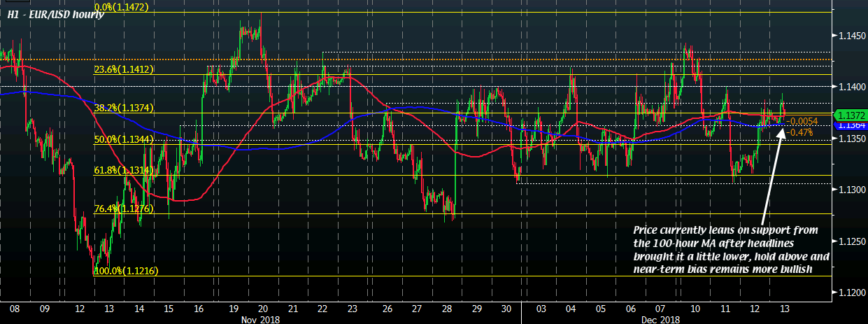This screenshot has height=324, width=868.
Task: Click the -0.0054 price change value
Action: click(802, 122)
